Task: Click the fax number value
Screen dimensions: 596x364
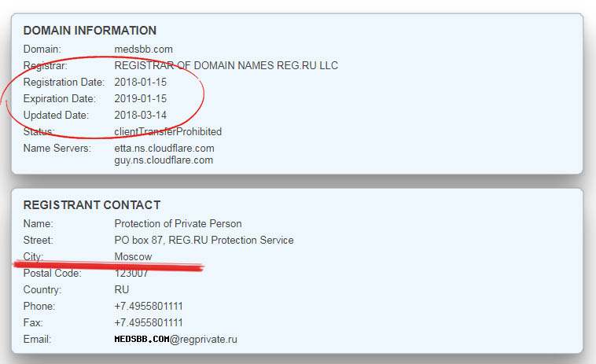Action: pyautogui.click(x=149, y=322)
